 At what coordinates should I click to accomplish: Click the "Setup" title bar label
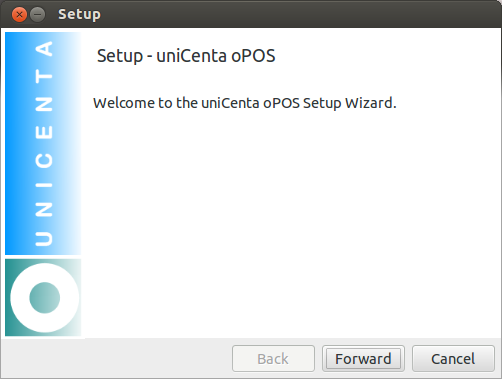click(79, 15)
